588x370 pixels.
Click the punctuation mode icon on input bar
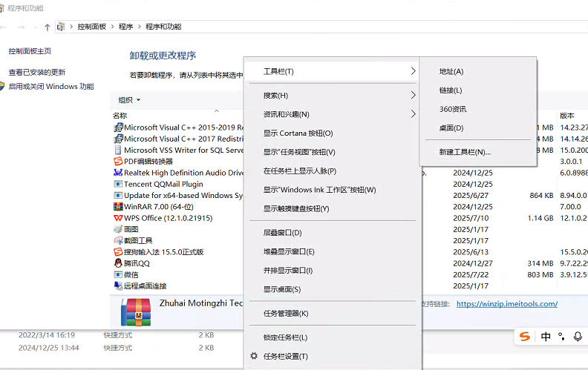point(561,337)
